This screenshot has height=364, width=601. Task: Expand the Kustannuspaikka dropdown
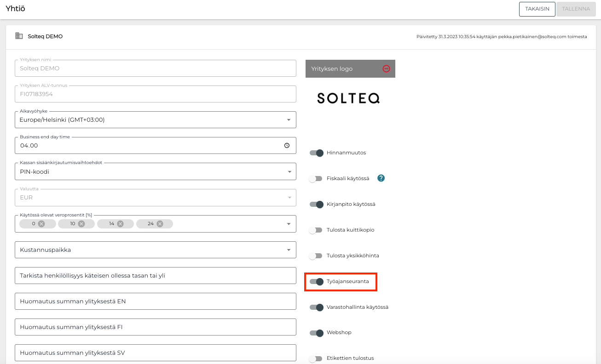tap(289, 250)
